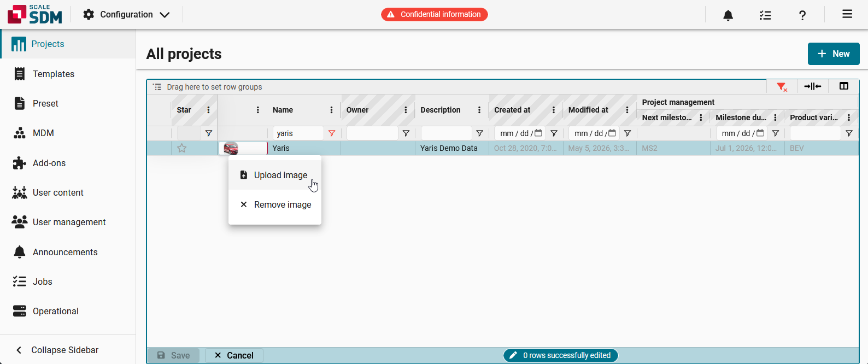
Task: Clear all filters with red funnel icon
Action: [782, 86]
